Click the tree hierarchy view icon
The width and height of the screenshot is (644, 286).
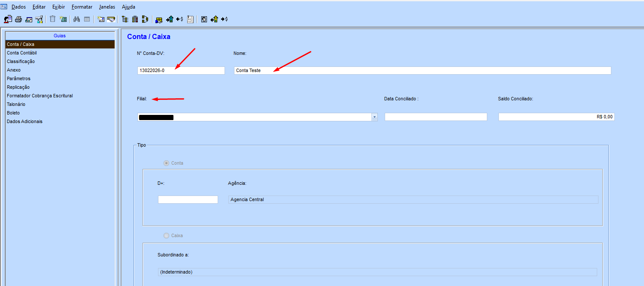point(125,19)
